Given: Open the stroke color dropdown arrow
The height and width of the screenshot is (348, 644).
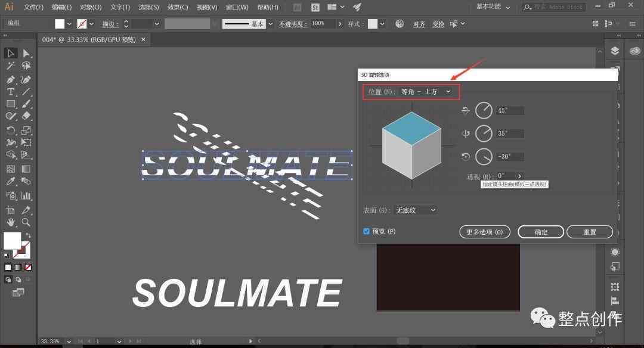Looking at the screenshot, I should coord(91,24).
